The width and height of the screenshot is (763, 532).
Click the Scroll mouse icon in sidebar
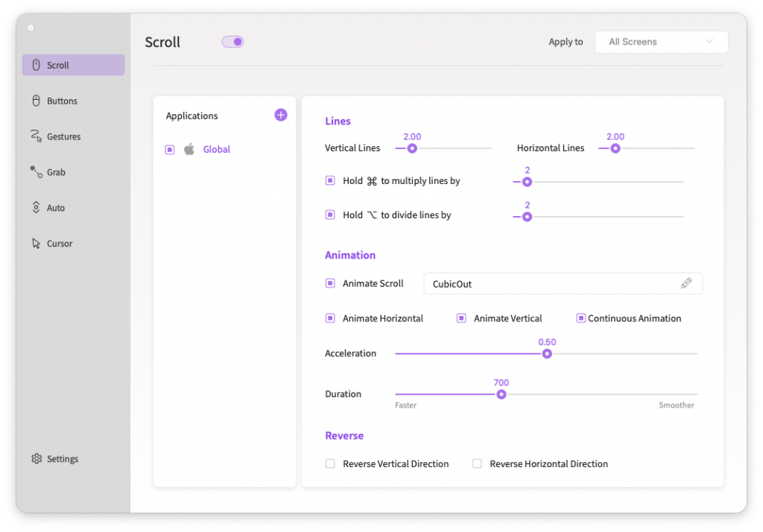coord(36,65)
